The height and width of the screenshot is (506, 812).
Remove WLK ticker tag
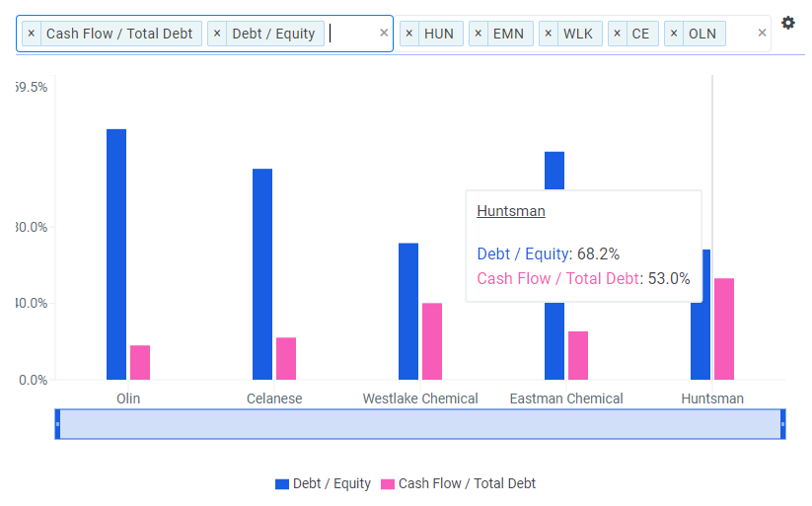point(549,34)
